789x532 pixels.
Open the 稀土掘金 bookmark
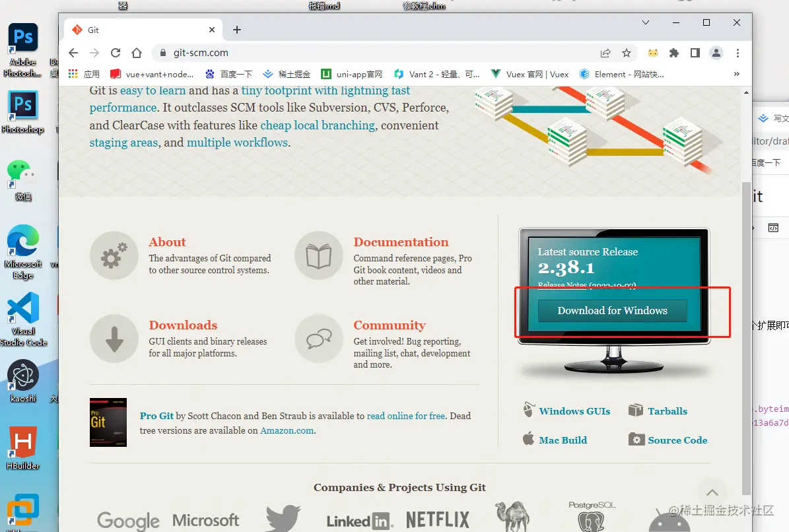(x=287, y=75)
